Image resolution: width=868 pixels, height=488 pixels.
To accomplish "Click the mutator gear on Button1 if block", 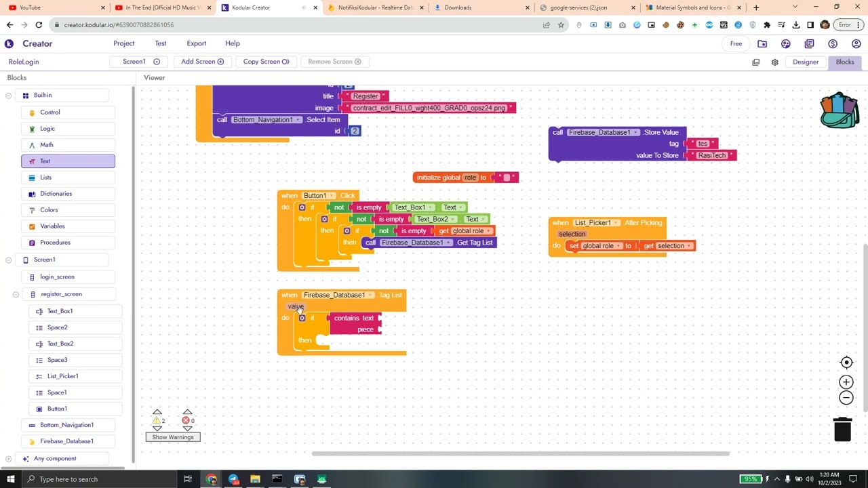I will (302, 207).
